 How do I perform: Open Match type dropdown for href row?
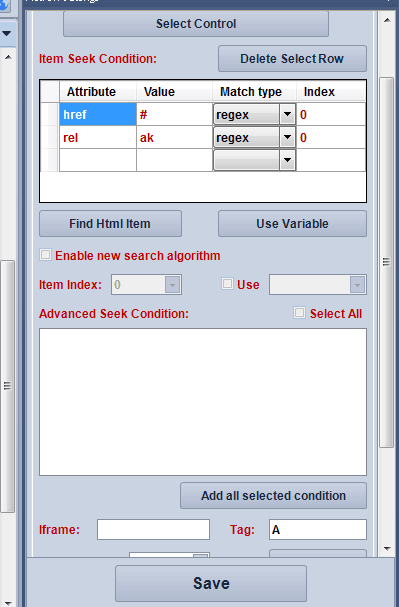pos(287,114)
